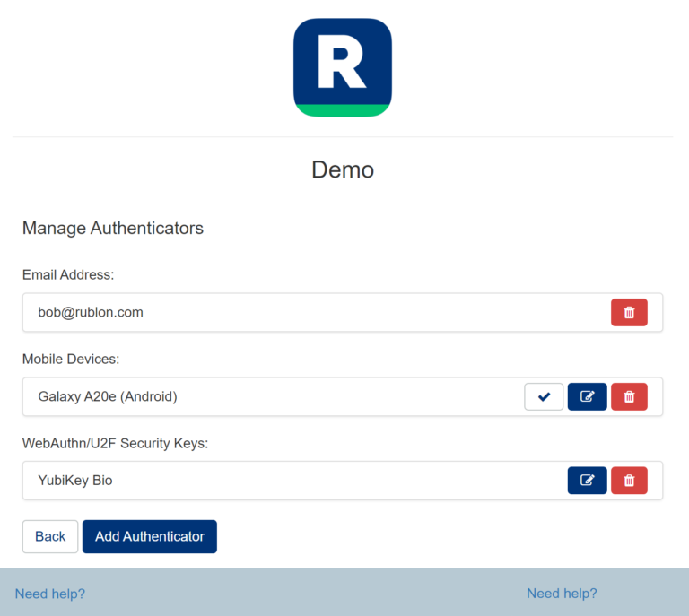Click the empty middle of the footer bar
Screen dimensions: 689x616
[305, 594]
